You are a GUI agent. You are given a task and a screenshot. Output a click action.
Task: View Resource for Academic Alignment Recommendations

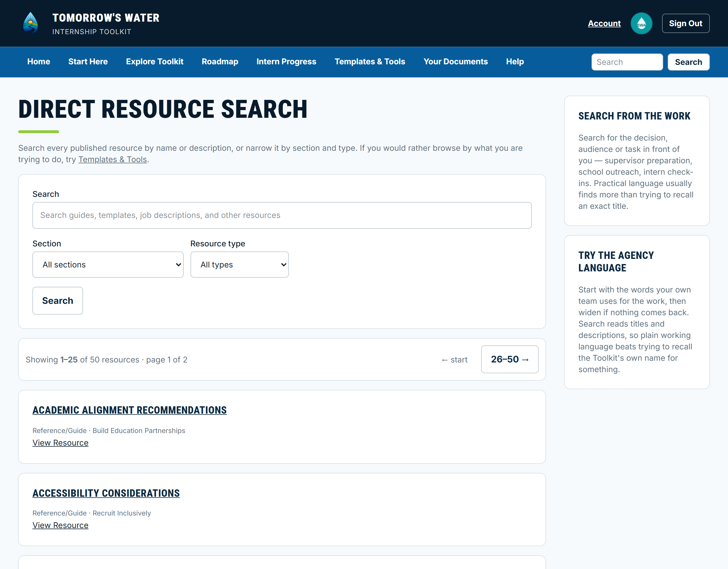coord(60,443)
